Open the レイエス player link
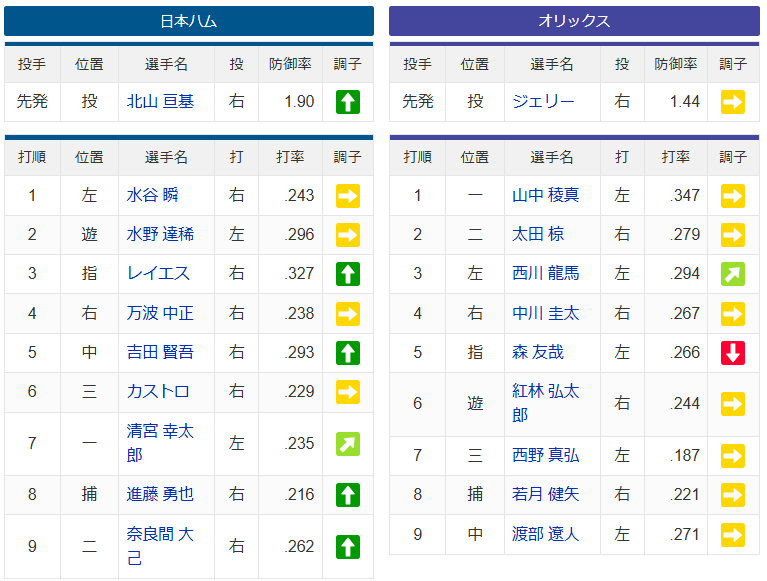The width and height of the screenshot is (767, 581). (x=158, y=273)
